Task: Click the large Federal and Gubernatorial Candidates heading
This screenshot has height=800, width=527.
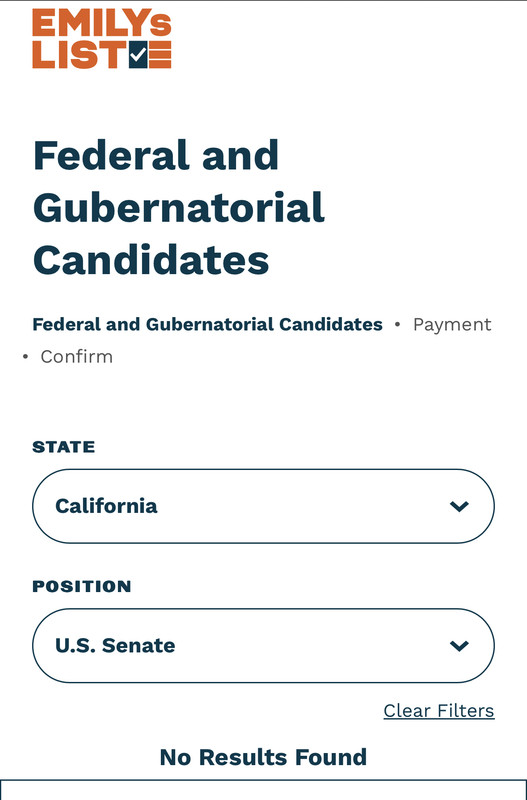Action: pyautogui.click(x=179, y=208)
